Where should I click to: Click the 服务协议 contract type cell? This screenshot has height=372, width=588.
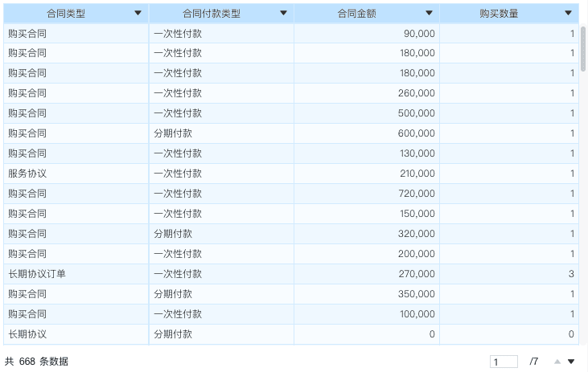pyautogui.click(x=76, y=174)
